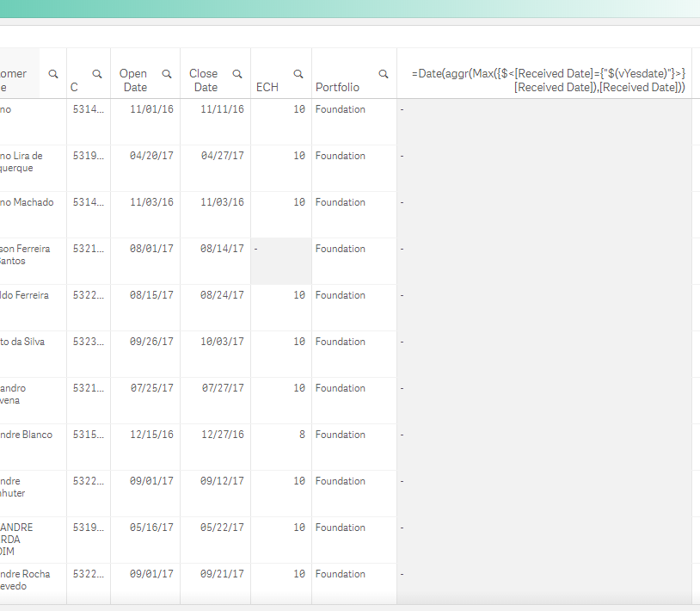
Task: Search the Customer name column
Action: pos(53,74)
